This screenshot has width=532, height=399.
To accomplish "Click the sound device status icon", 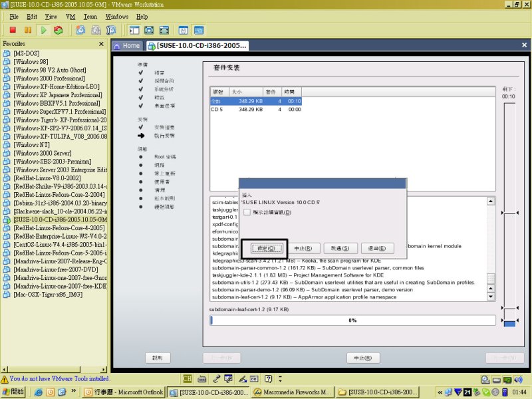I will click(518, 380).
